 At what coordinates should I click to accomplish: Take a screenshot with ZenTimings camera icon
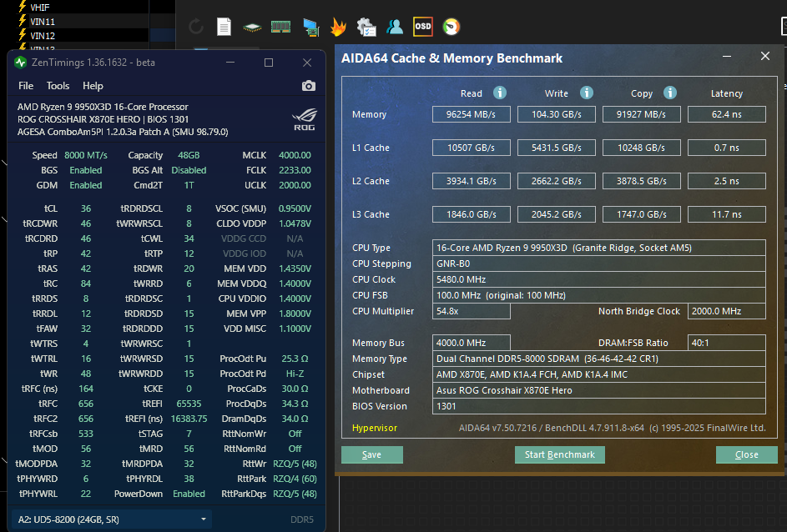pos(308,86)
